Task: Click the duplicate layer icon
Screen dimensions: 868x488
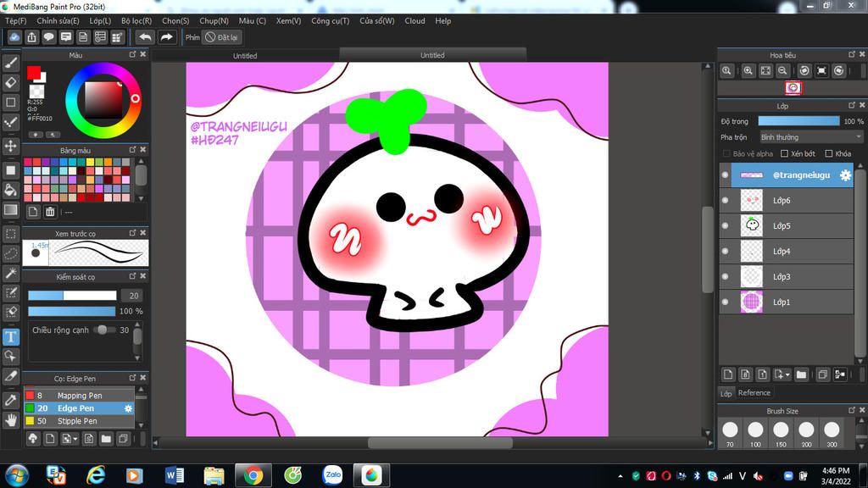Action: tap(822, 374)
